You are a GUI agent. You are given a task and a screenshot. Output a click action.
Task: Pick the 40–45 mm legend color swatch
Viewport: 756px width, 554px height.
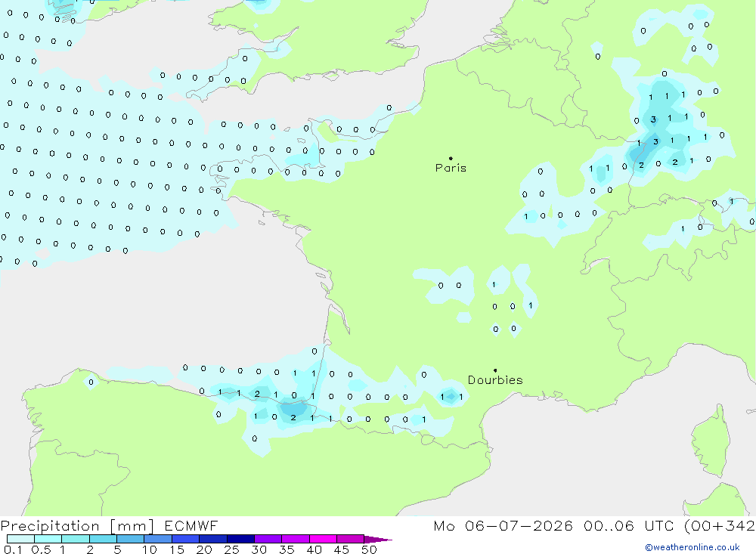[x=323, y=539]
